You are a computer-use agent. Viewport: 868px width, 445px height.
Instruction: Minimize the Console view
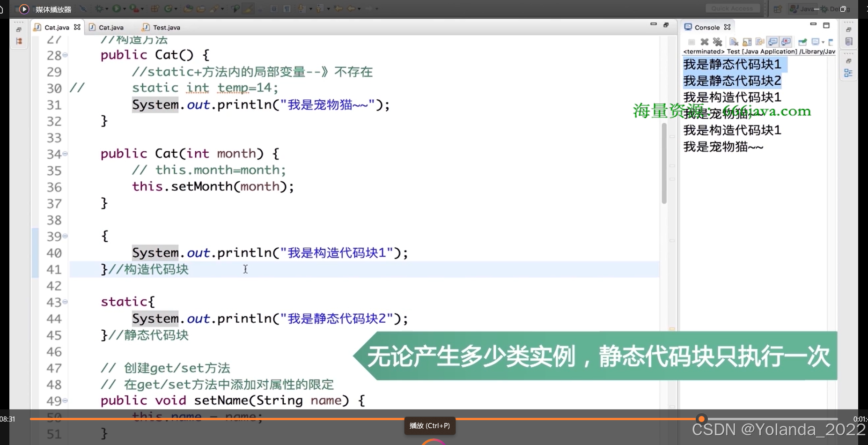coord(813,24)
